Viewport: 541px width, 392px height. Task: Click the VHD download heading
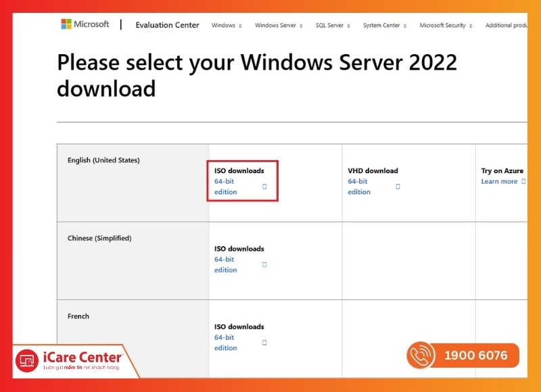pos(373,171)
